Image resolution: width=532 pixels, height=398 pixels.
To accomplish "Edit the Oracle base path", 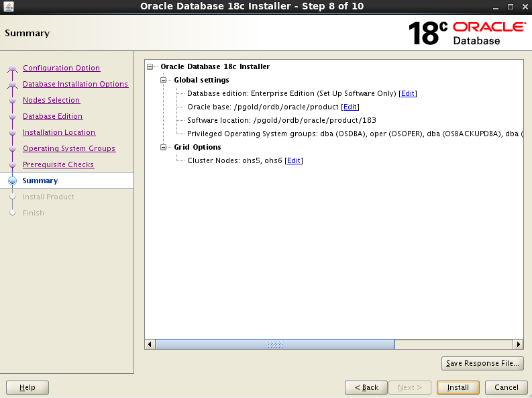I will point(350,107).
